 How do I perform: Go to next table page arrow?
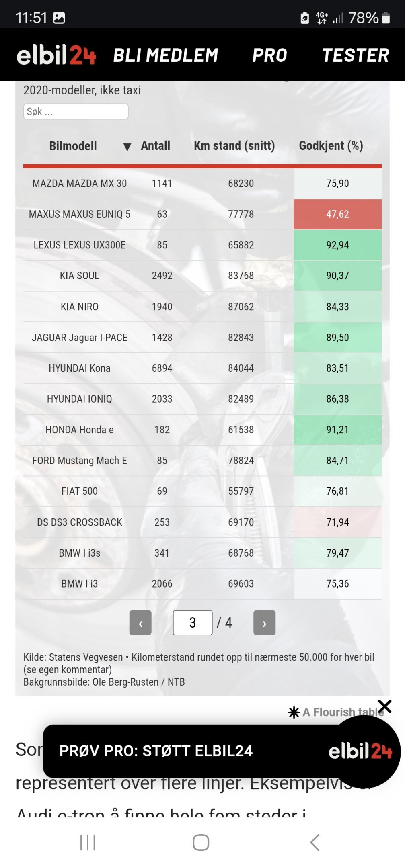click(x=264, y=622)
